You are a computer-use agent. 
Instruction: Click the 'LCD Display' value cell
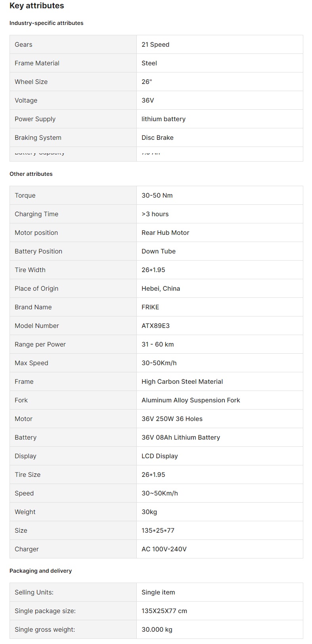point(160,456)
